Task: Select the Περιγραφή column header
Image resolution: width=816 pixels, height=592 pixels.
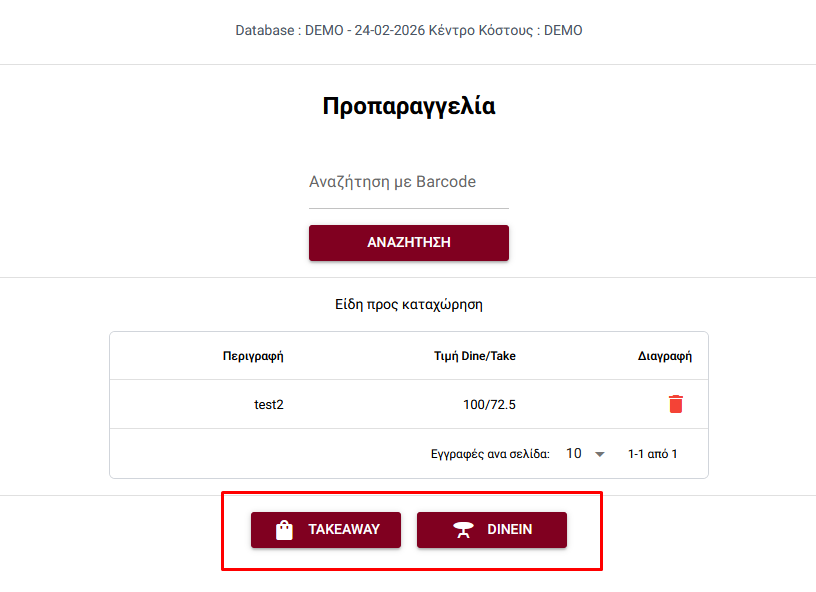Action: tap(254, 356)
